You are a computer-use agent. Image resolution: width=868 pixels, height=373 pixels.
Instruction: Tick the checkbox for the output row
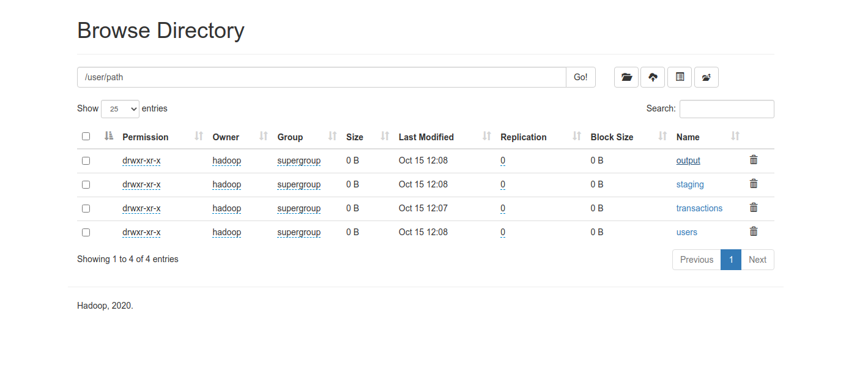tap(86, 160)
